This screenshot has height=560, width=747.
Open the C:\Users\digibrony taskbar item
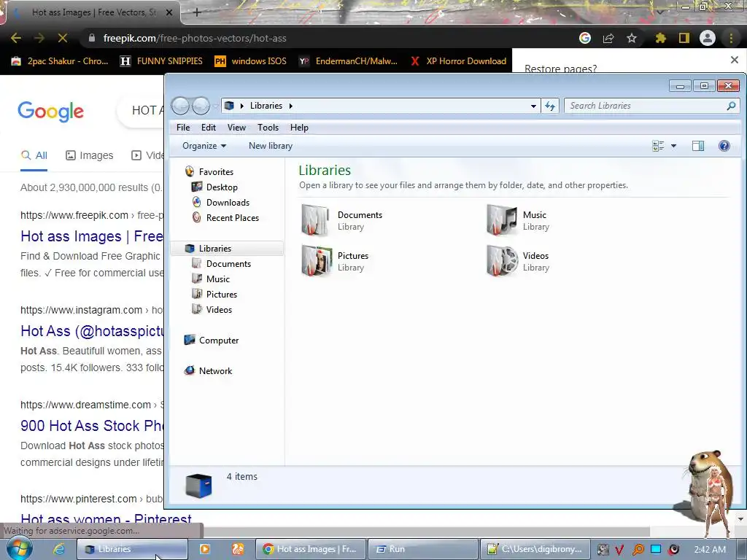(535, 549)
